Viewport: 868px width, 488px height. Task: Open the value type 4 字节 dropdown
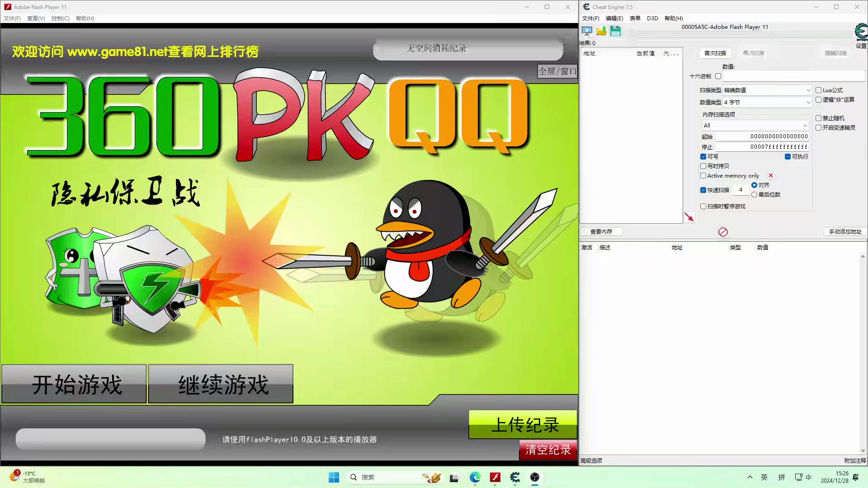(767, 103)
